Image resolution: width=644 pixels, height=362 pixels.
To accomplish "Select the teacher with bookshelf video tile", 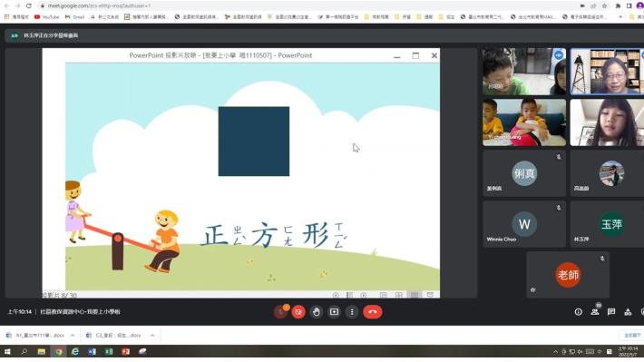I will pos(607,72).
